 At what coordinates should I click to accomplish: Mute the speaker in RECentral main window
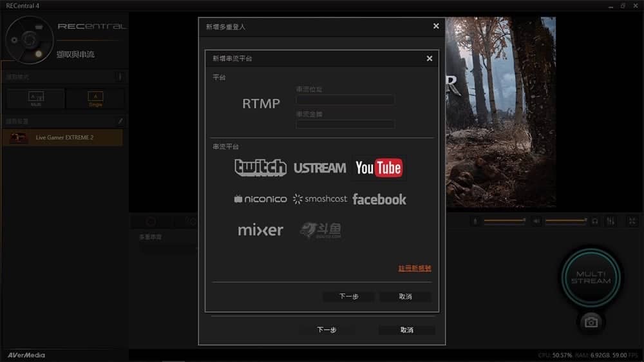click(536, 222)
